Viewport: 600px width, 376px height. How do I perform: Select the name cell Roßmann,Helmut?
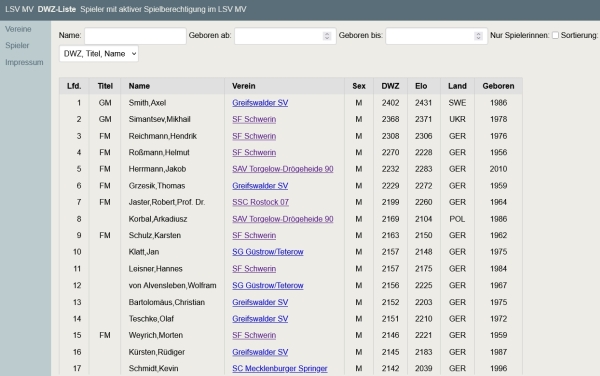click(x=159, y=153)
